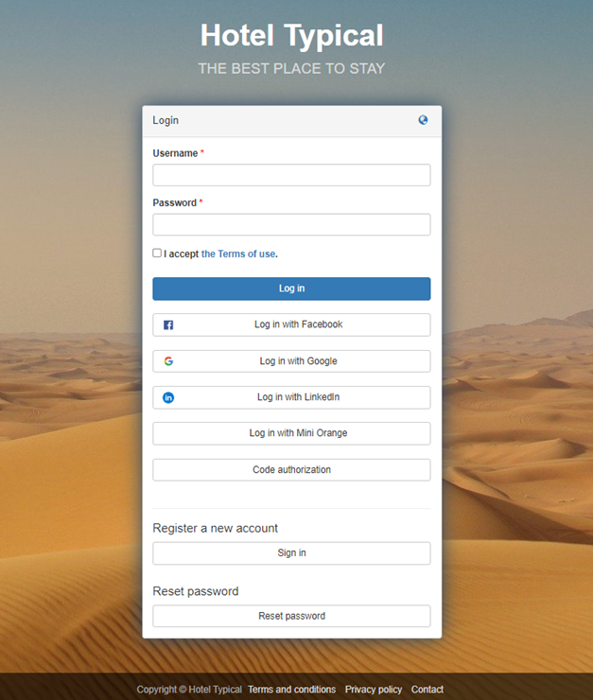Focus the Password input field

pyautogui.click(x=291, y=224)
